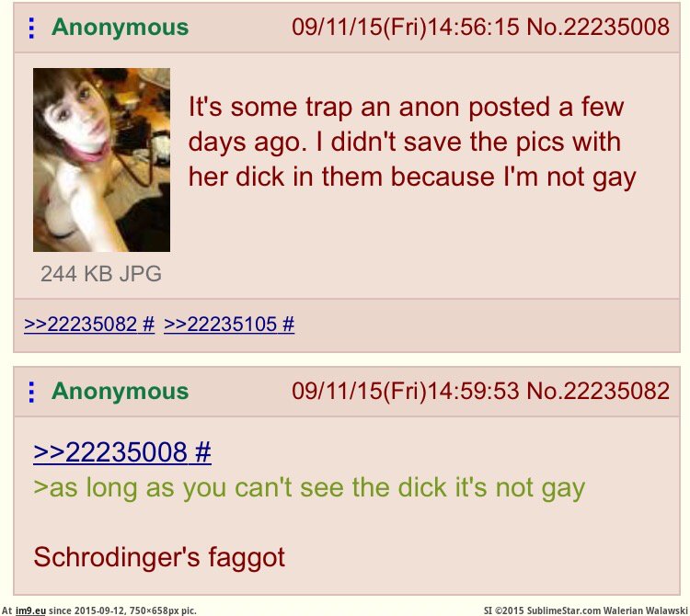Click the 244 KB JPG file label
Image resolution: width=690 pixels, height=616 pixels.
101,274
